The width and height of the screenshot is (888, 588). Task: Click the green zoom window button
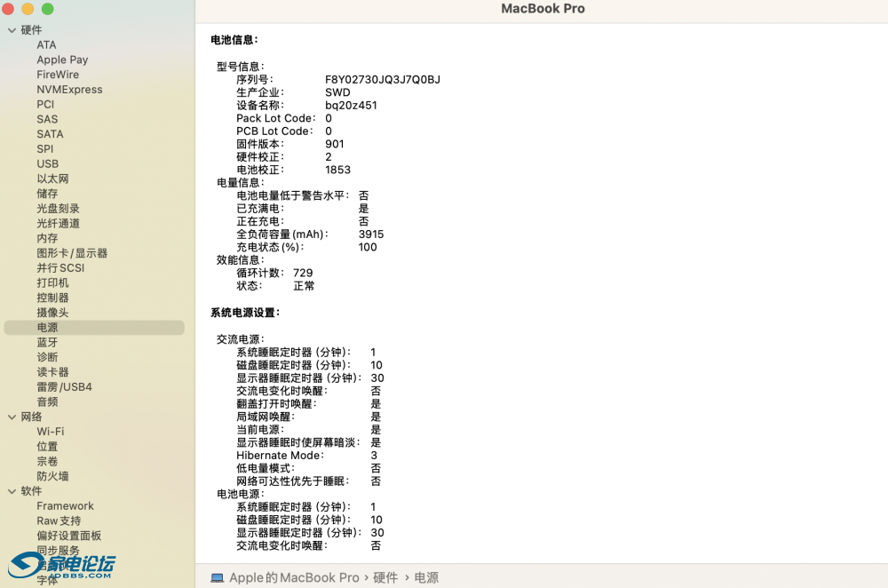click(48, 9)
